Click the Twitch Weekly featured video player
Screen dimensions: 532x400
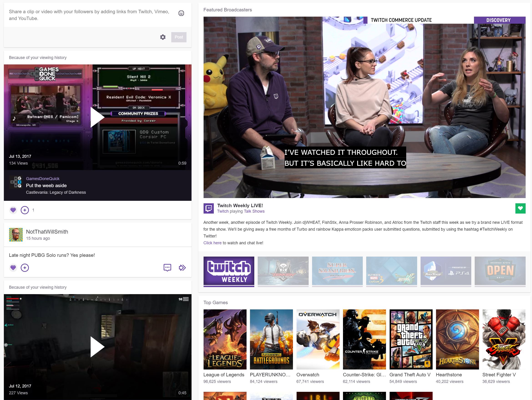364,107
